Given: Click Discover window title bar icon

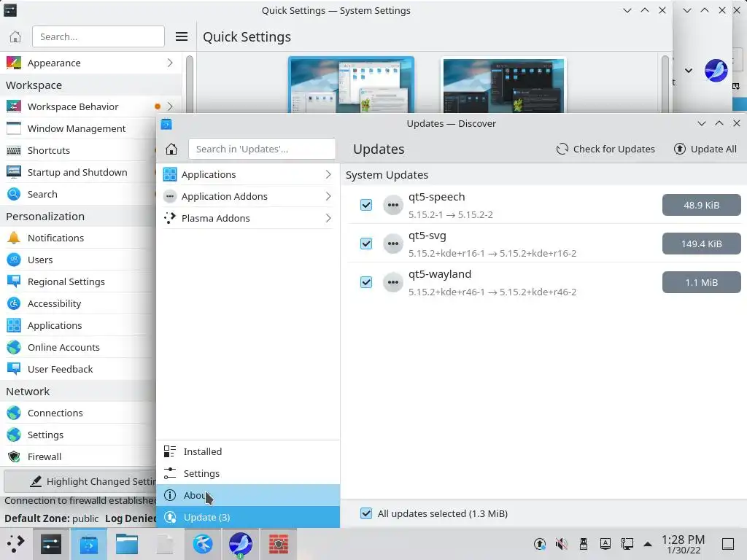Looking at the screenshot, I should [x=166, y=124].
